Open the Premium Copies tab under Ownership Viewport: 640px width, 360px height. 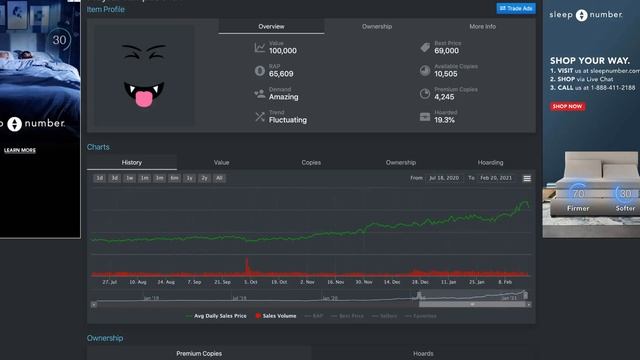tap(199, 353)
